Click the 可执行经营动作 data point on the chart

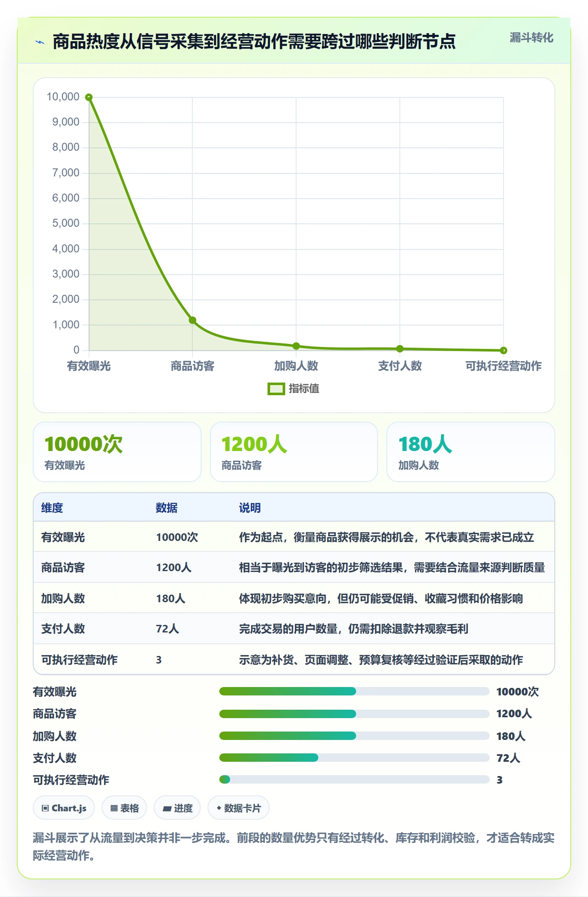click(504, 350)
